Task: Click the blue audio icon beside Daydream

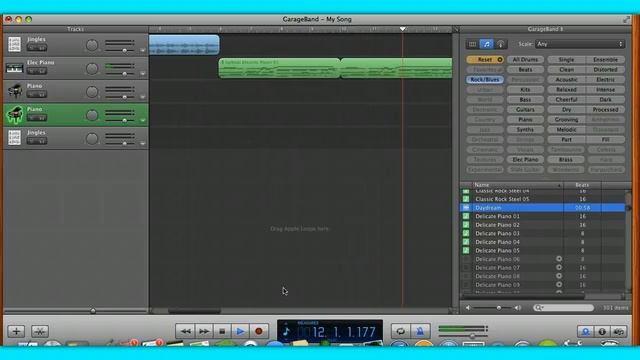Action: click(466, 208)
